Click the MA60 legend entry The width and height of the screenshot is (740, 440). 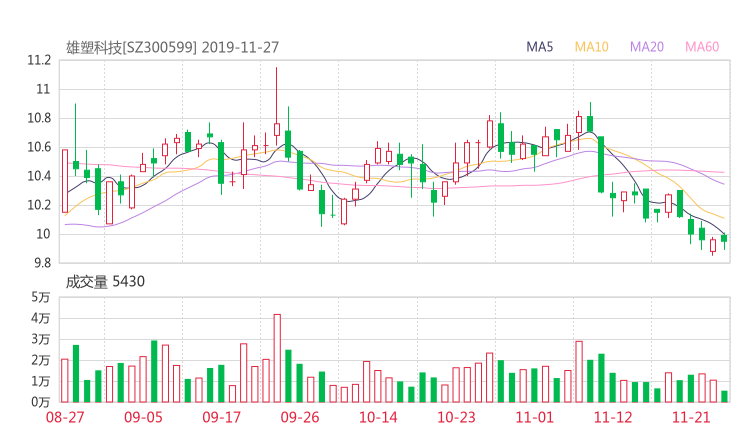(x=702, y=47)
